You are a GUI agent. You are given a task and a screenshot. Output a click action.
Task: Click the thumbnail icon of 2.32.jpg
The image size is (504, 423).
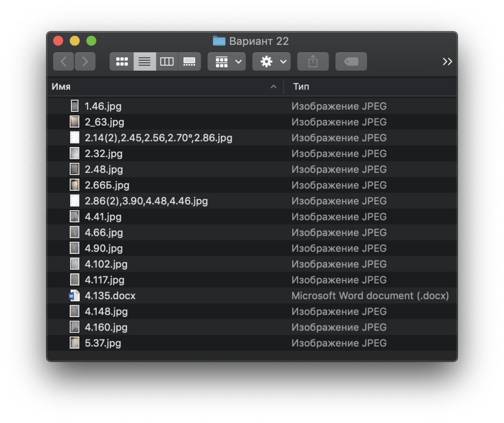point(75,153)
